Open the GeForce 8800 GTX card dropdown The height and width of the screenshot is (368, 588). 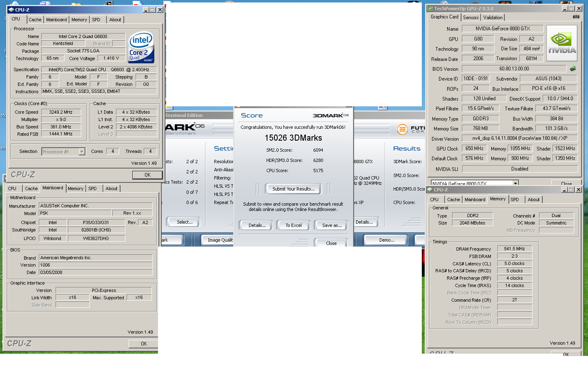point(516,183)
